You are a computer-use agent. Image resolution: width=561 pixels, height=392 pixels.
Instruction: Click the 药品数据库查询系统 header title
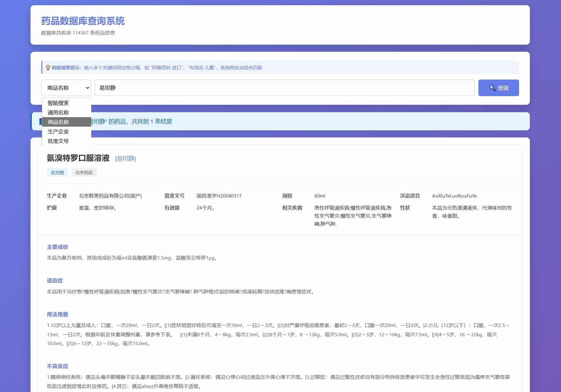(83, 21)
